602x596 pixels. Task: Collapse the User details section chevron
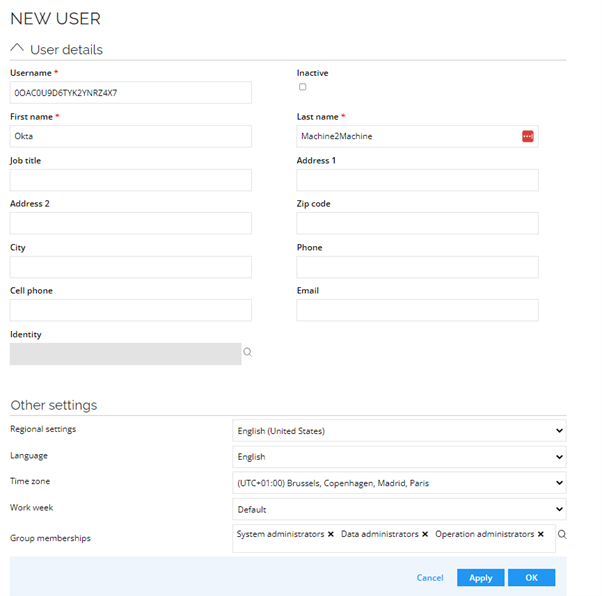pyautogui.click(x=17, y=48)
